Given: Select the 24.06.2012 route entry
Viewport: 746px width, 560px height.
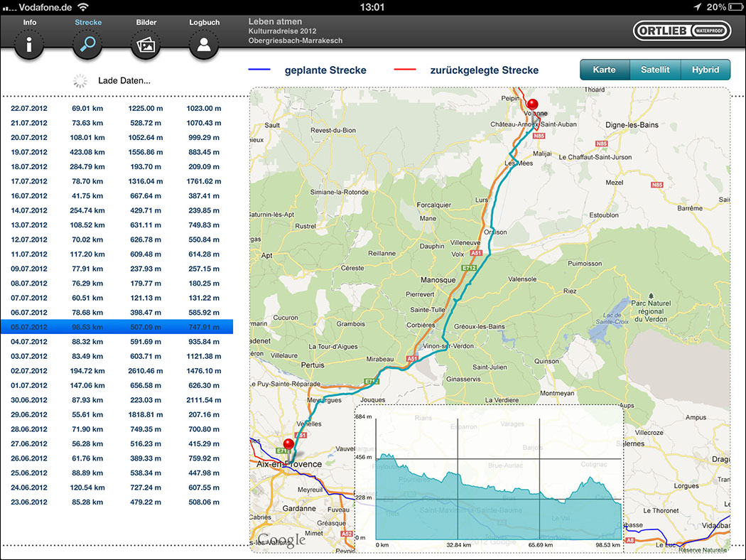Looking at the screenshot, I should click(x=117, y=488).
